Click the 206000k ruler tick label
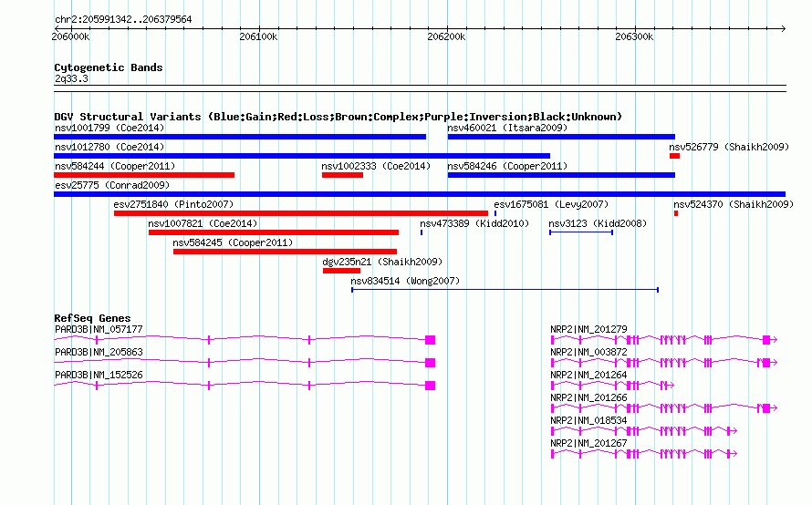Screen dimensions: 812x505 pos(70,36)
